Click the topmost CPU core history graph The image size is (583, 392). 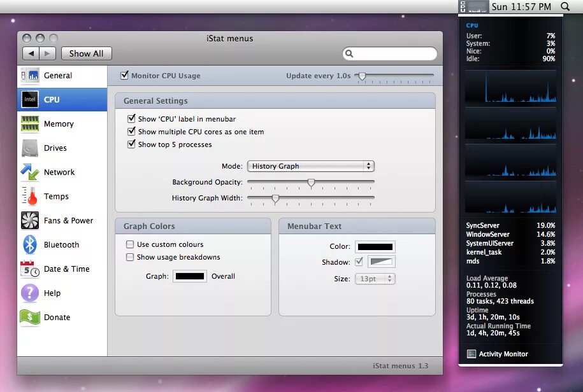(510, 86)
